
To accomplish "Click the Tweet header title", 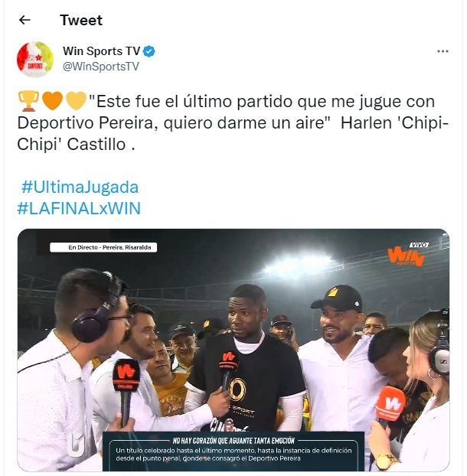I will (81, 20).
